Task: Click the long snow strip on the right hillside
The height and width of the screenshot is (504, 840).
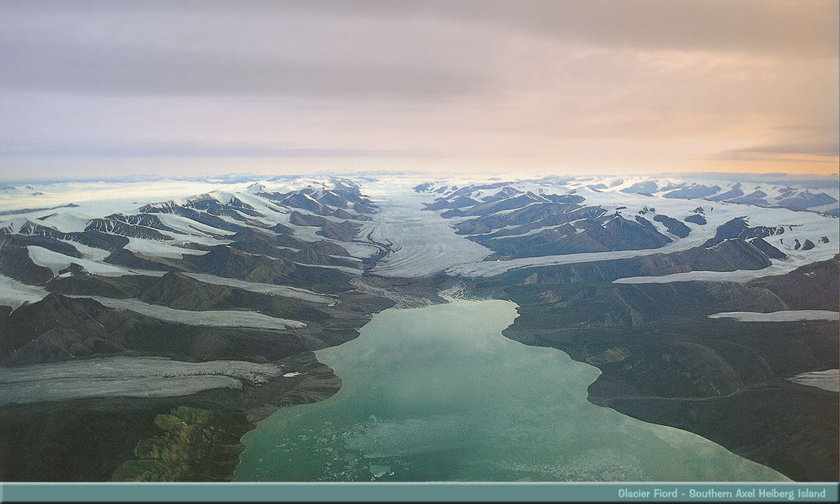Action: pyautogui.click(x=773, y=316)
